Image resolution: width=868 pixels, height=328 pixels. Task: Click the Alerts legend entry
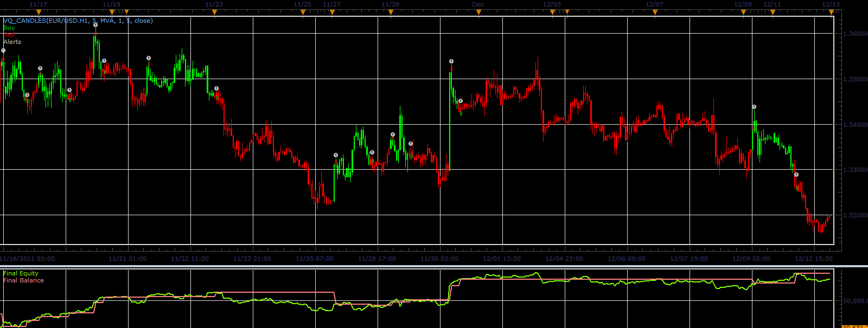[12, 42]
